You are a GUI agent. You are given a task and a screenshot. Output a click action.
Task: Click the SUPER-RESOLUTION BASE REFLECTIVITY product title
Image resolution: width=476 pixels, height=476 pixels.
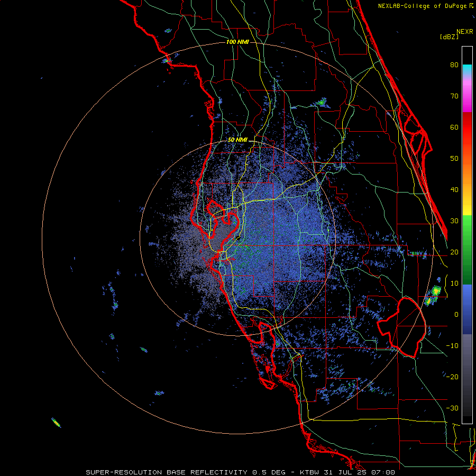tap(167, 472)
